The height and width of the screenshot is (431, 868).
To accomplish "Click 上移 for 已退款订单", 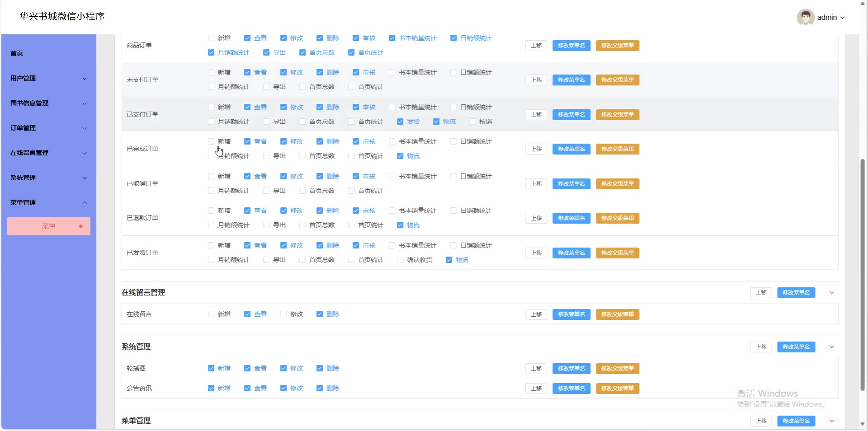I will [x=536, y=218].
